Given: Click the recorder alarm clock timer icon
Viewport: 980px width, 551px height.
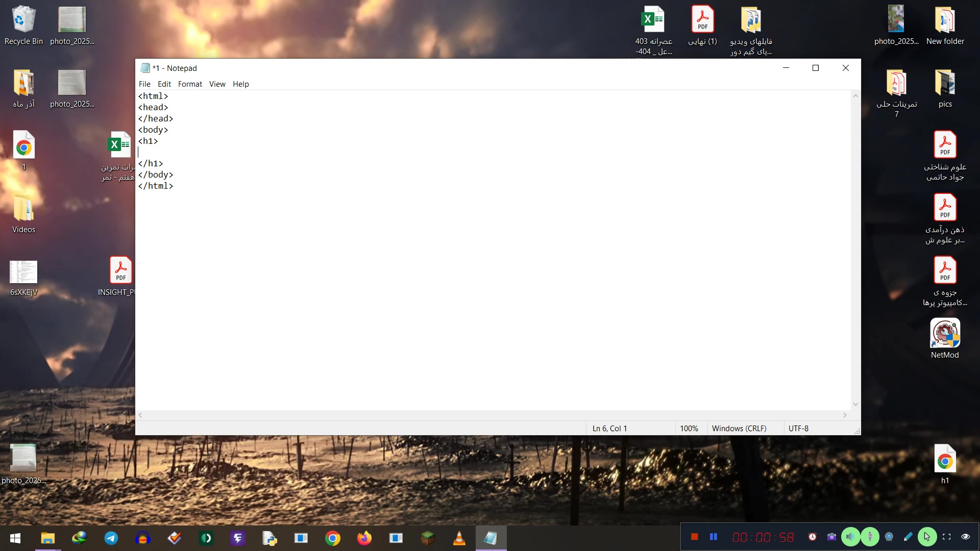Looking at the screenshot, I should [x=813, y=537].
